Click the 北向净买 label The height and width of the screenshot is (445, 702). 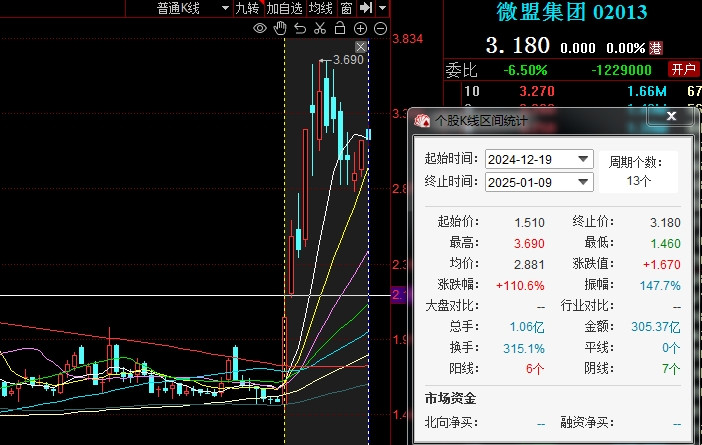[451, 422]
